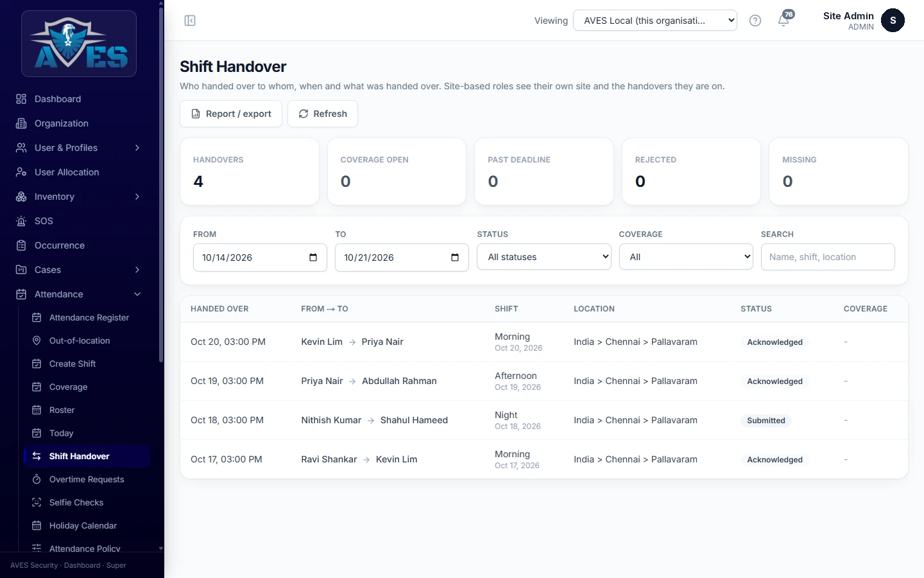Image resolution: width=924 pixels, height=578 pixels.
Task: Focus the TO date field
Action: click(402, 258)
